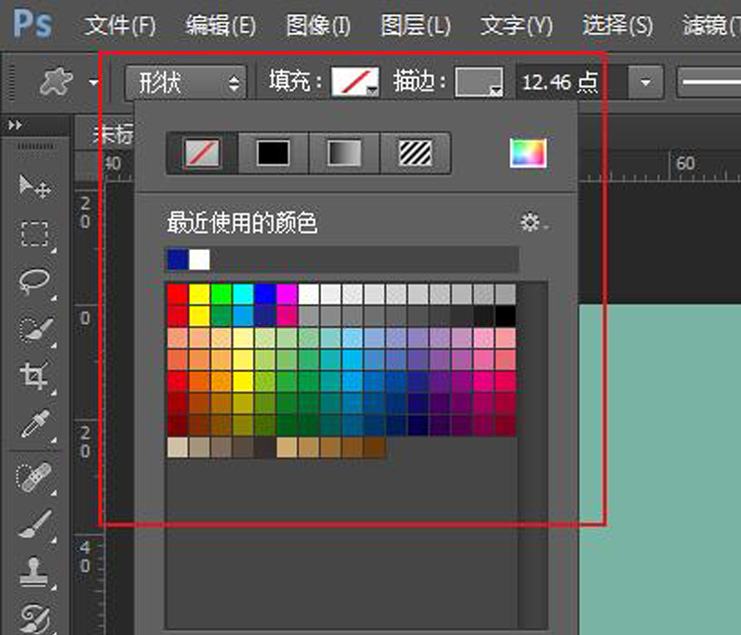Pick the lightest beige swatch in bottom row

pos(178,447)
